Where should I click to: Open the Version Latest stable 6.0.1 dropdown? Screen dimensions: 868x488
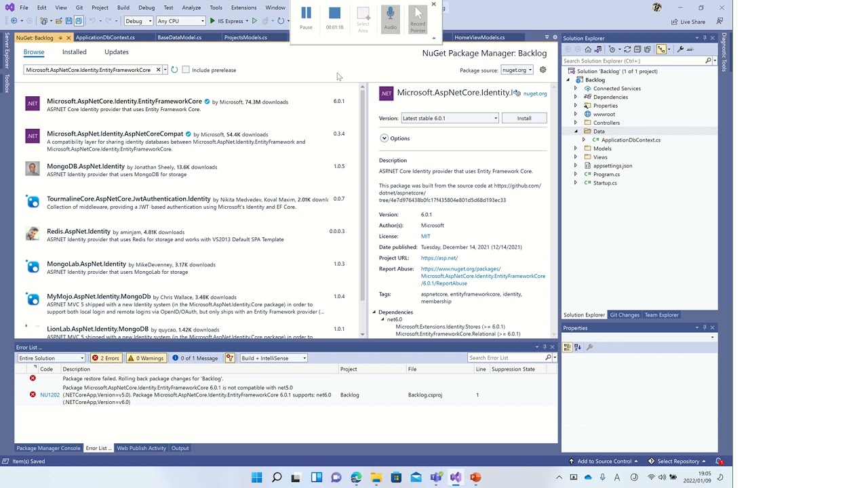(x=450, y=118)
